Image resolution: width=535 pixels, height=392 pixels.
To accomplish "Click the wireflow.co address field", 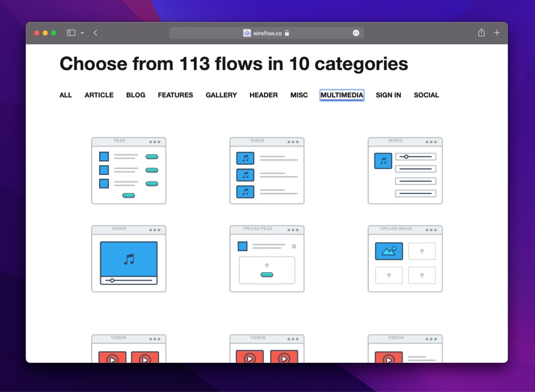I will [x=266, y=33].
